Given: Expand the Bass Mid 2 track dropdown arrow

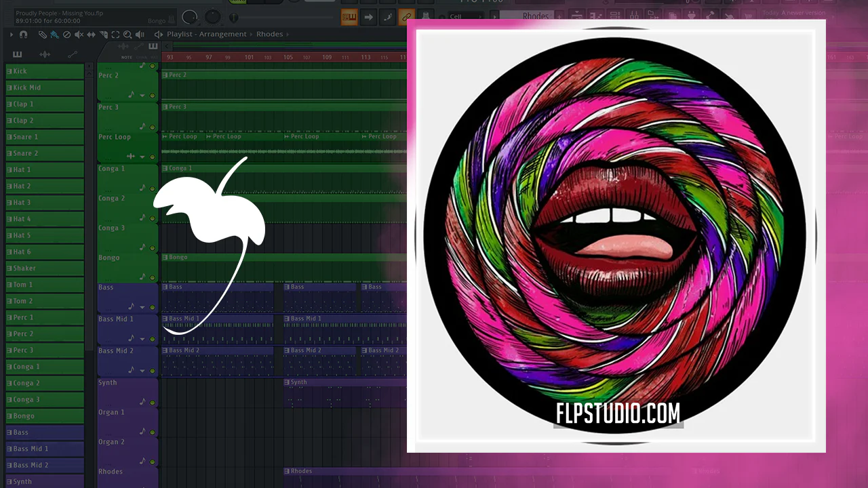Looking at the screenshot, I should 142,371.
